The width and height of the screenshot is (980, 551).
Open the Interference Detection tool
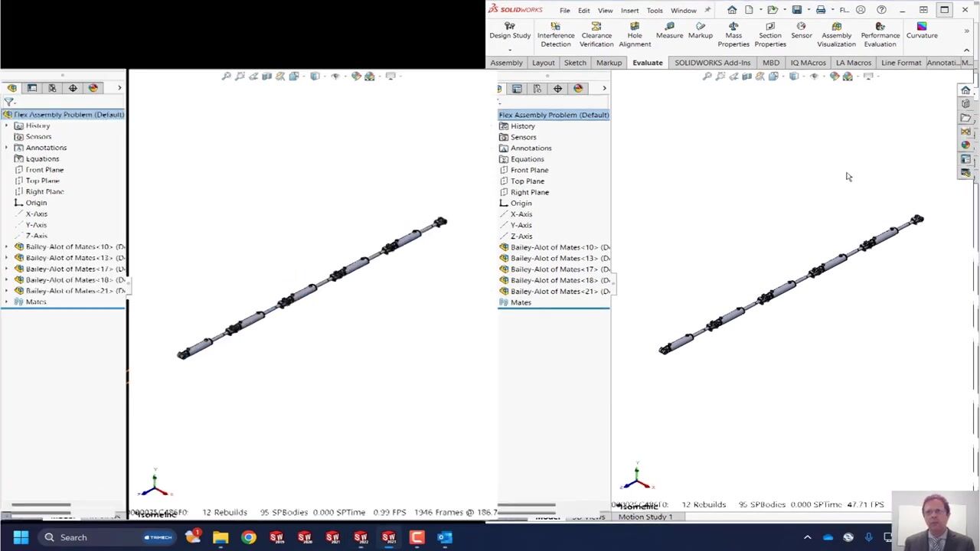click(x=555, y=34)
